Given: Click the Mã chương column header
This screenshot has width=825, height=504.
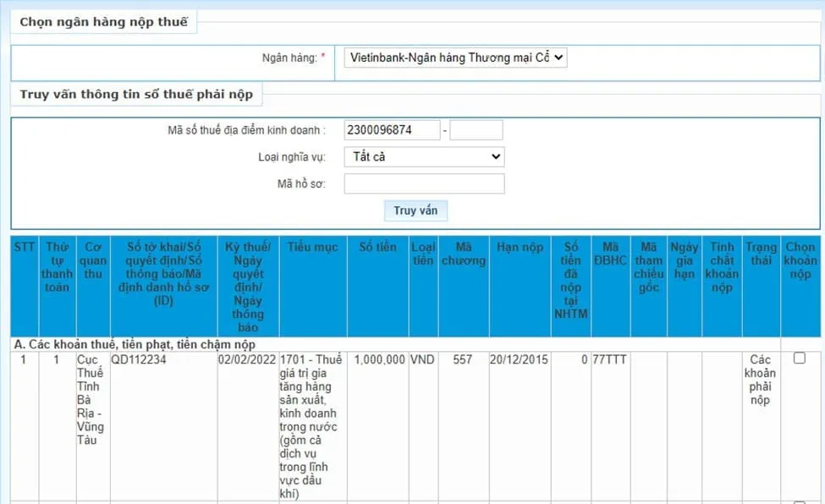Looking at the screenshot, I should point(463,254).
